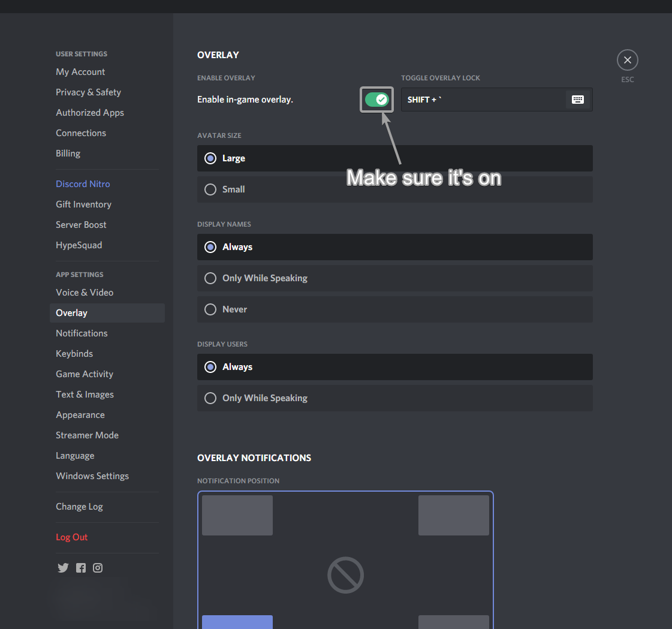This screenshot has height=629, width=672.
Task: Set notification position to top right
Action: point(453,516)
